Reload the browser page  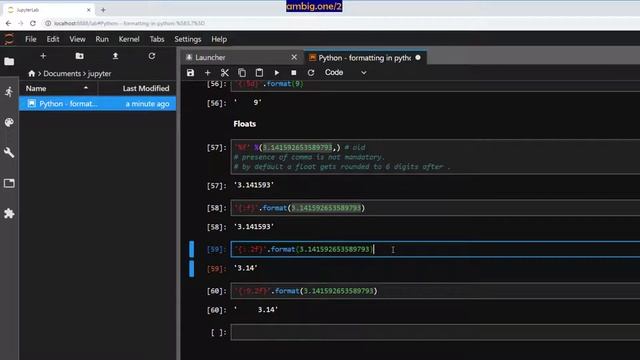(x=33, y=23)
